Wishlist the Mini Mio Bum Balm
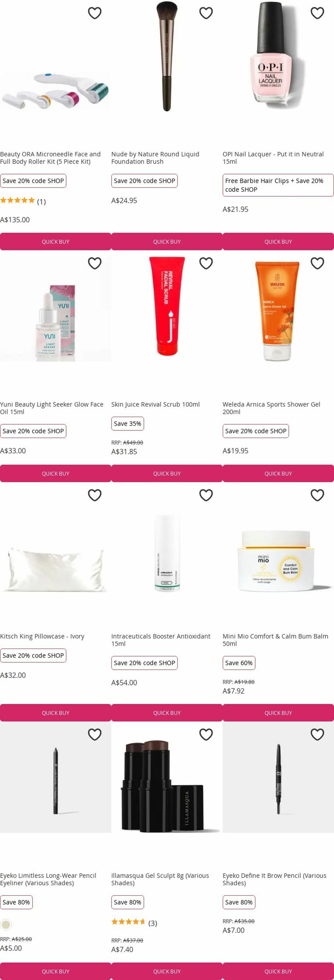334x980 pixels. click(317, 495)
